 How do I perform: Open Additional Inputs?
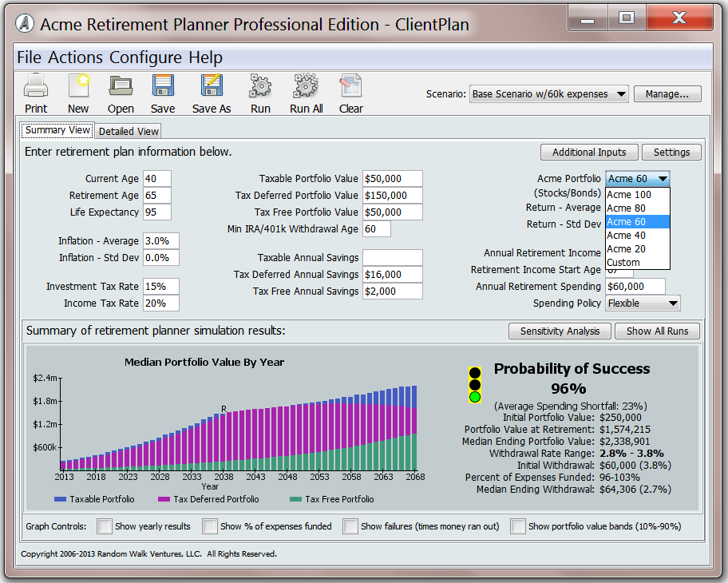point(589,152)
